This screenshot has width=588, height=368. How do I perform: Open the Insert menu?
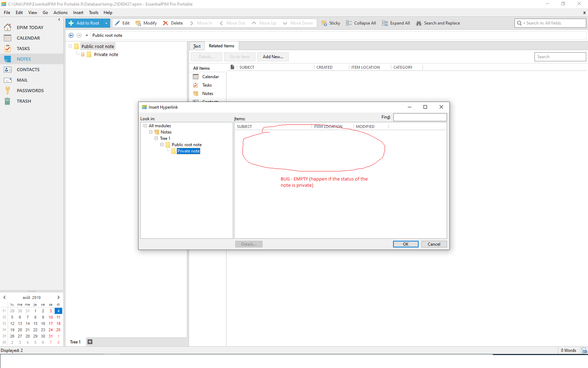point(78,13)
